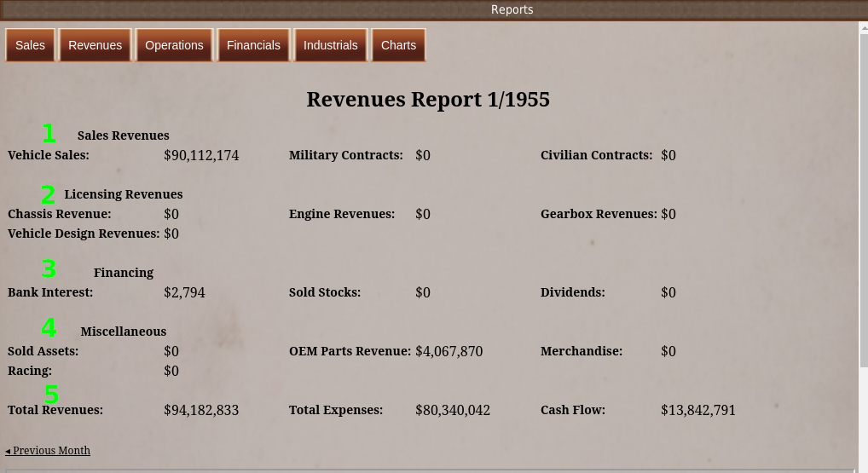Viewport: 868px width, 473px height.
Task: Select the Operations tab
Action: coord(174,45)
